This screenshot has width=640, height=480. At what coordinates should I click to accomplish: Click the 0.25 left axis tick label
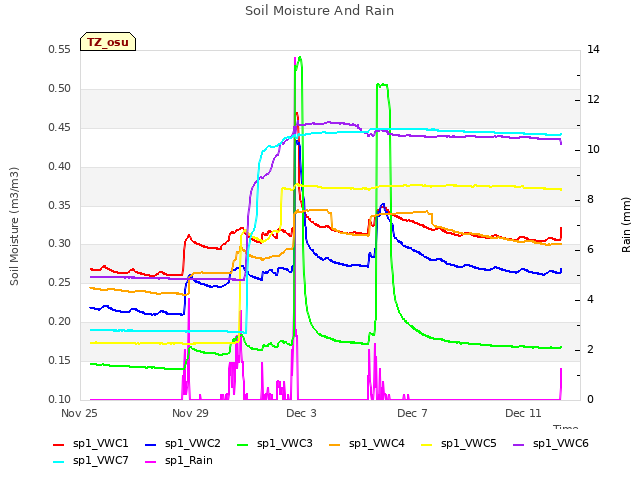(59, 282)
